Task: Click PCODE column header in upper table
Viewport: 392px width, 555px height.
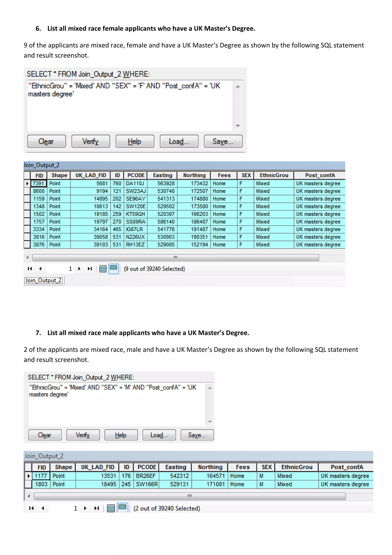Action: click(x=136, y=175)
